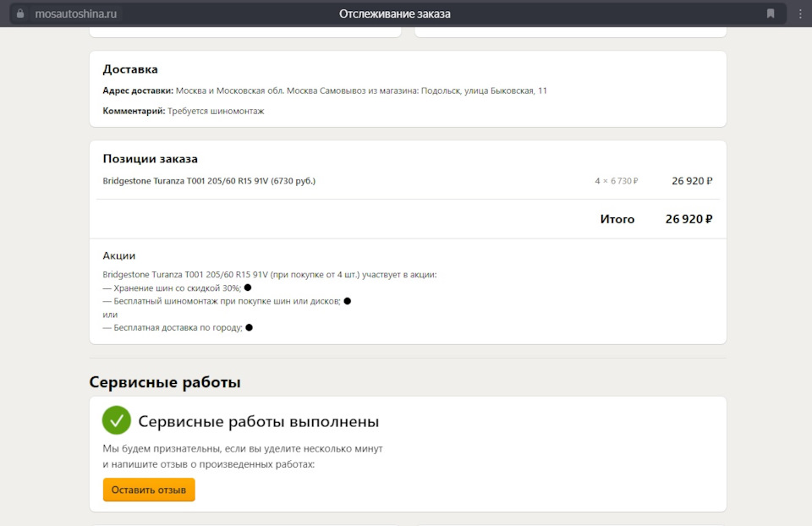Image resolution: width=812 pixels, height=526 pixels.
Task: Open the browser three-dot menu
Action: pyautogui.click(x=800, y=14)
